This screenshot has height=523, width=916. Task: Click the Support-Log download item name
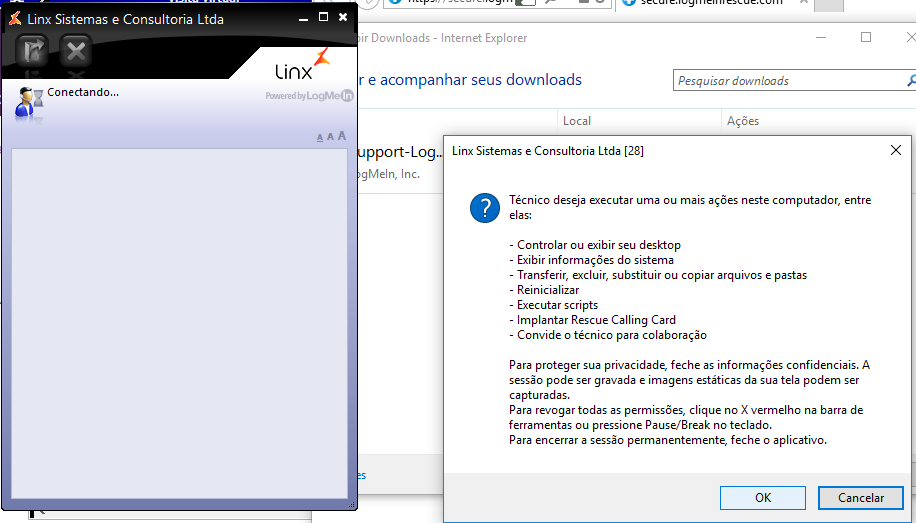point(400,153)
